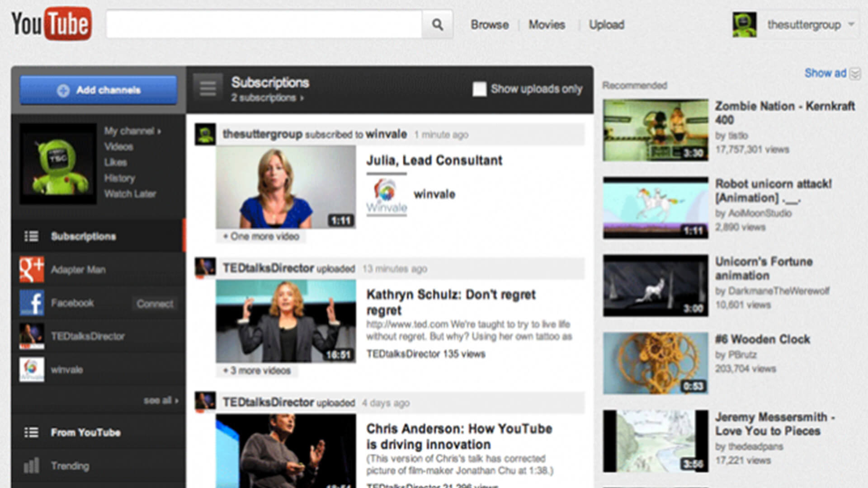Click thesuttergroup name in the feed
This screenshot has height=488, width=868.
262,134
